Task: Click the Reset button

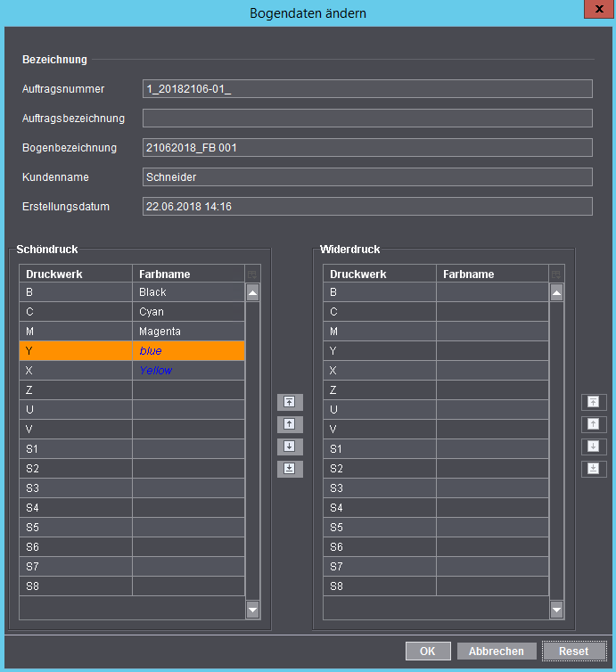Action: click(x=574, y=651)
